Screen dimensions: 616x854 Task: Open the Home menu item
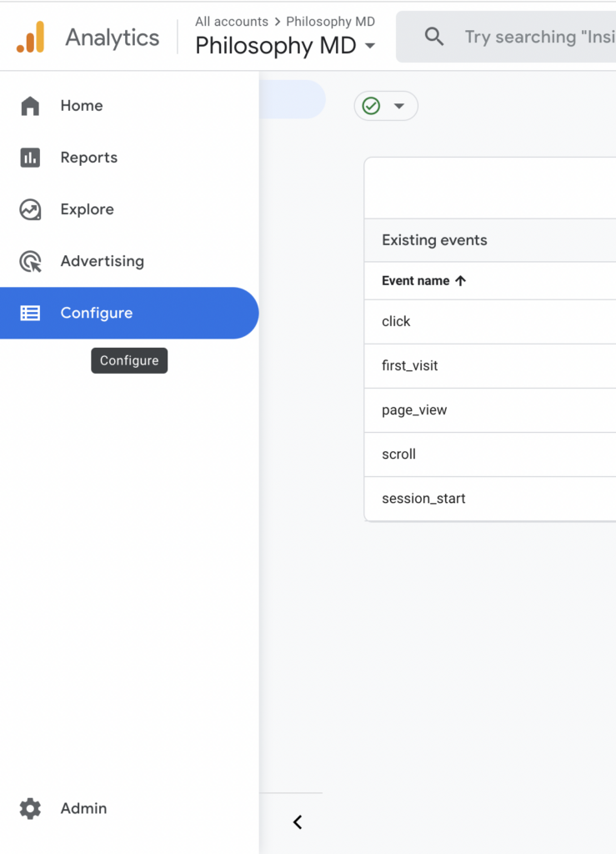(129, 106)
